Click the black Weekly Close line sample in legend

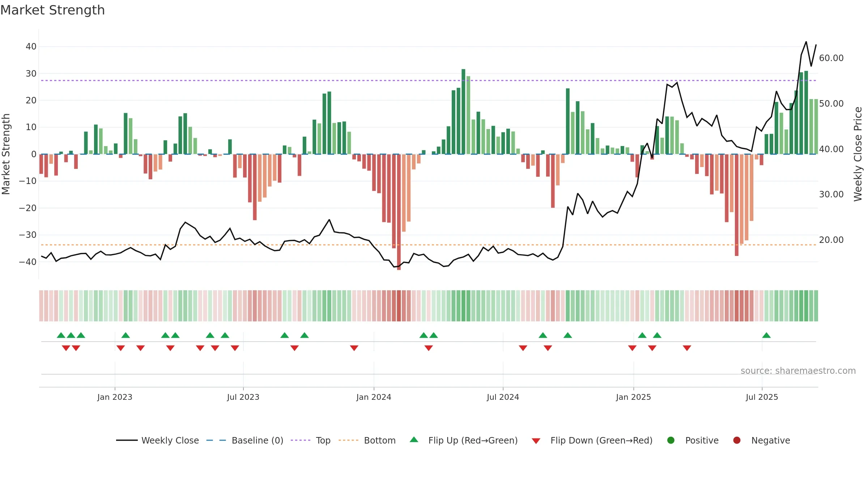127,440
